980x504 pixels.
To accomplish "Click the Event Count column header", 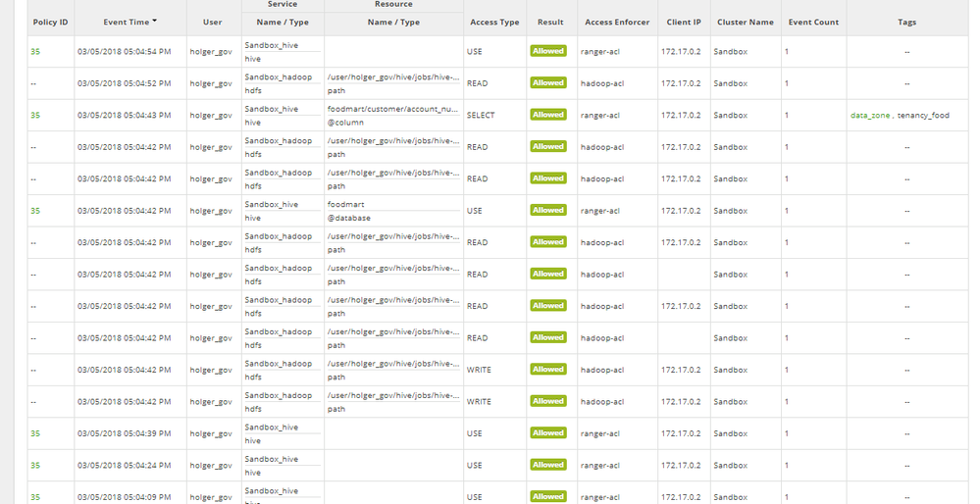I will click(x=813, y=22).
